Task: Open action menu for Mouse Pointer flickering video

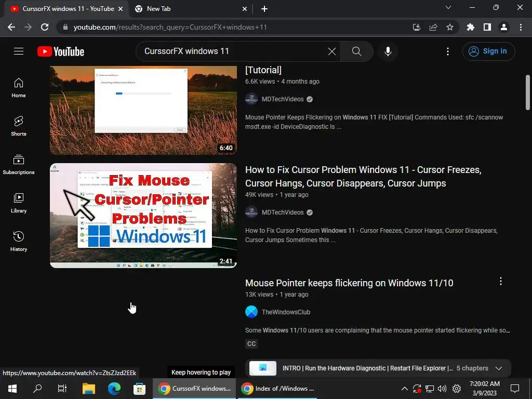Action: 501,281
